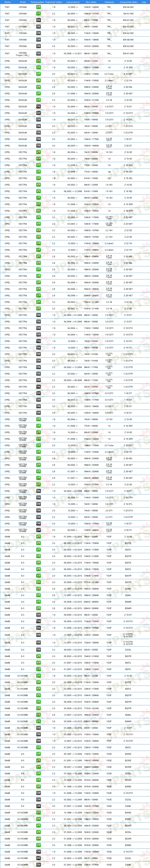Click the 'D223L' cell in Saab 9-3 row
Viewport: 150px width, 868px height.
[128, 650]
